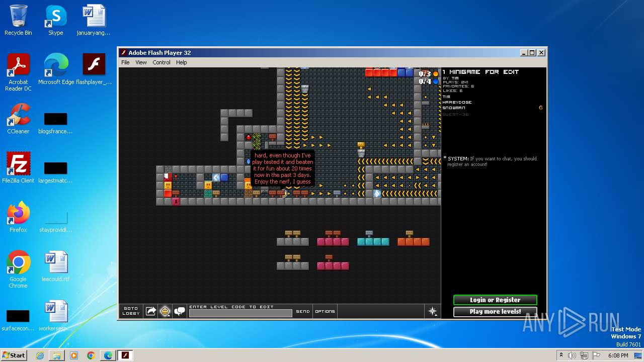Viewport: 644px width, 362px height.
Task: Open the chat bubbles icon
Action: pyautogui.click(x=180, y=311)
